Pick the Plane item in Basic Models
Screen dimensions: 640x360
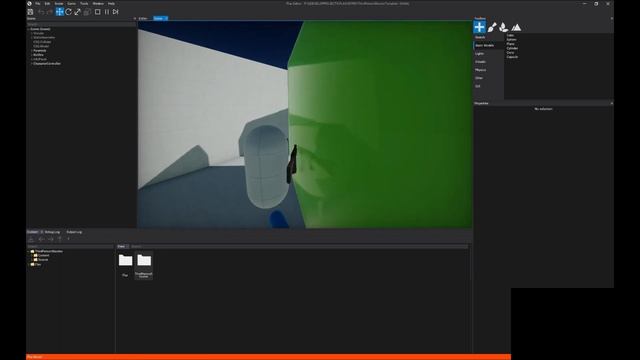[511, 44]
